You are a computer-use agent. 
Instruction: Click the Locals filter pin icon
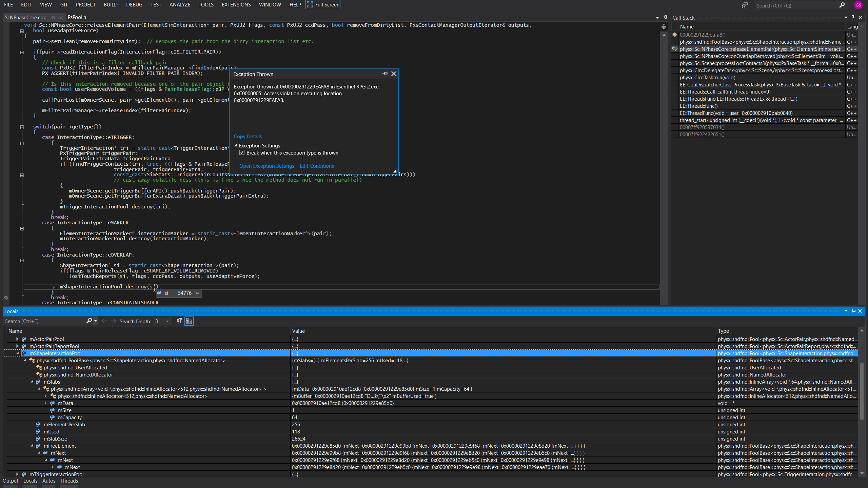(x=179, y=321)
